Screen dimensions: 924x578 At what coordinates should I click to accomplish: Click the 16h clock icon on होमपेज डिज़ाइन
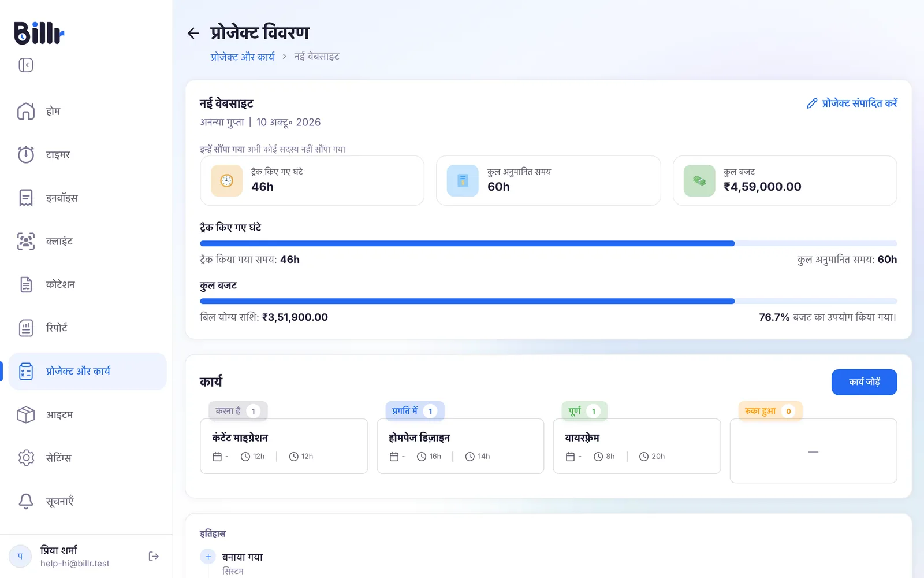click(x=422, y=457)
